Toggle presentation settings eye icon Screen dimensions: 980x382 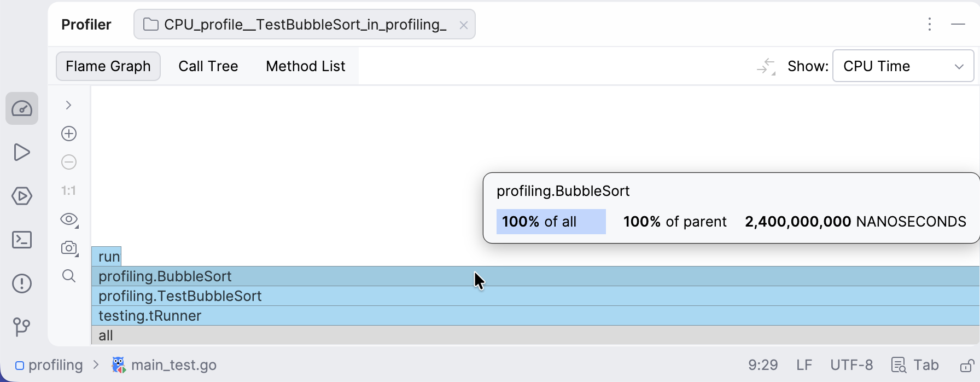pyautogui.click(x=69, y=219)
